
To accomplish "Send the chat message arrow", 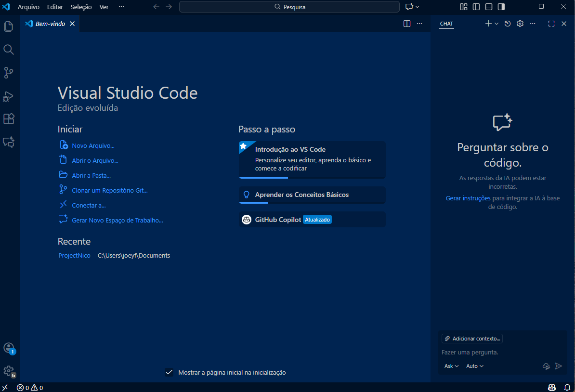I will click(x=559, y=366).
